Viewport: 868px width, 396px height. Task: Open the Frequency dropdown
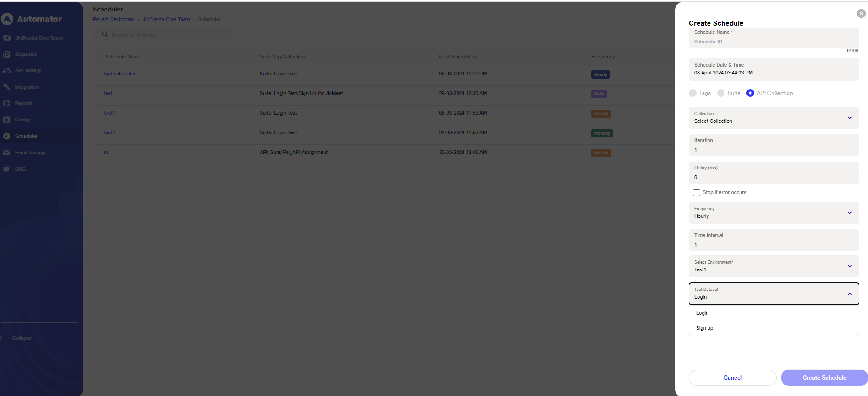tap(774, 213)
